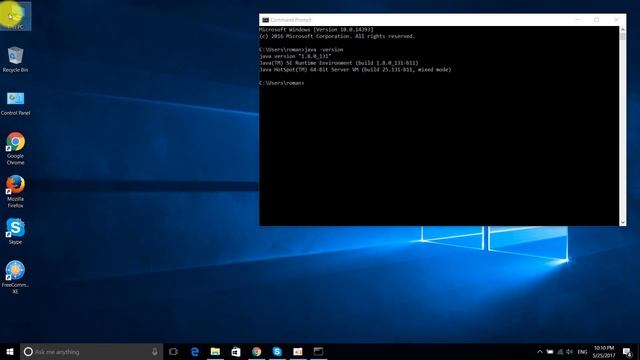Click the Java HotSpot 64-Bit Server line

tap(355, 70)
